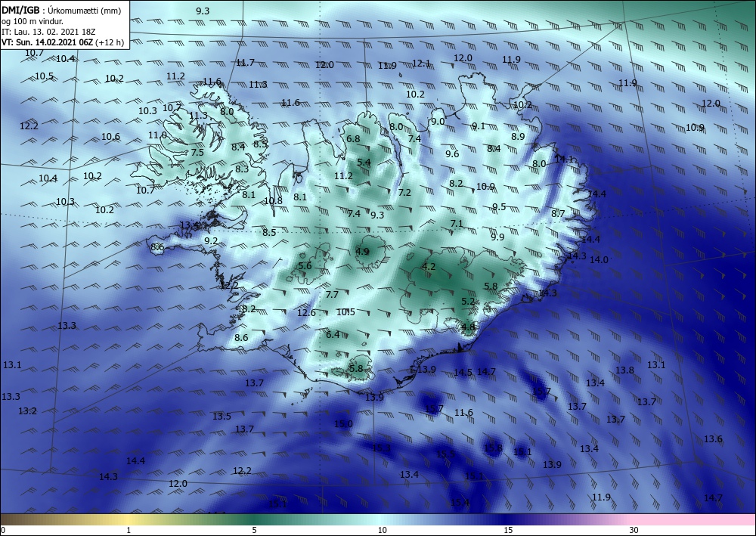Click the 'DMI/IGB : Úrkomumætti (mm)' title text
Image resolution: width=756 pixels, height=536 pixels.
[61, 11]
